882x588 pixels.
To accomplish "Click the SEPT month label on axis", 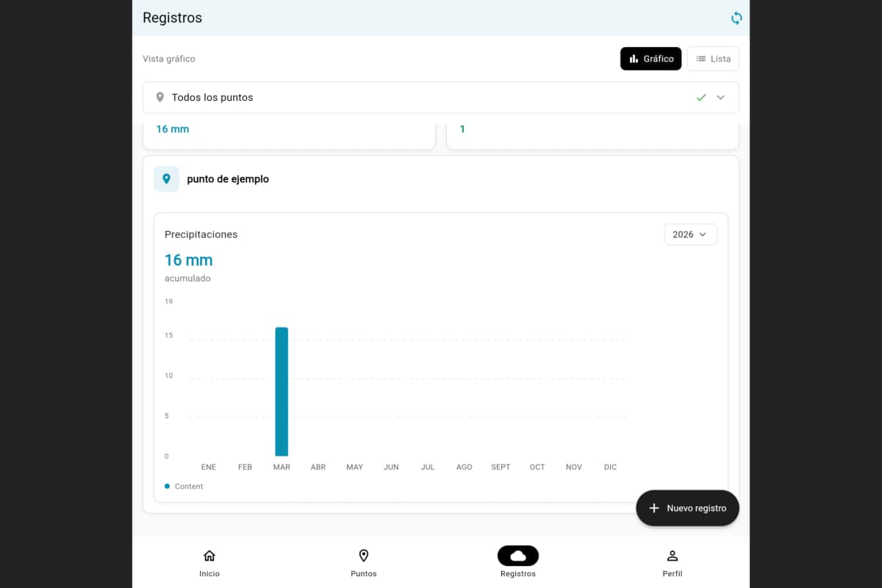I will point(501,467).
